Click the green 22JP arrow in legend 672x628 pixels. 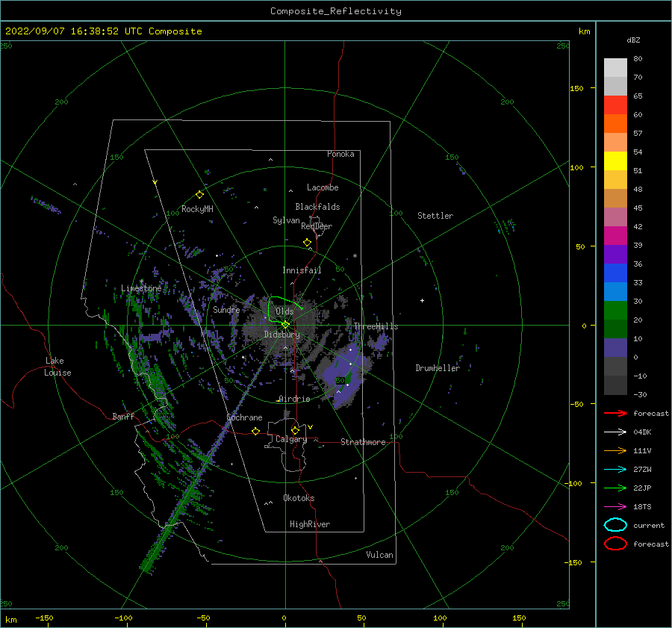tap(615, 488)
